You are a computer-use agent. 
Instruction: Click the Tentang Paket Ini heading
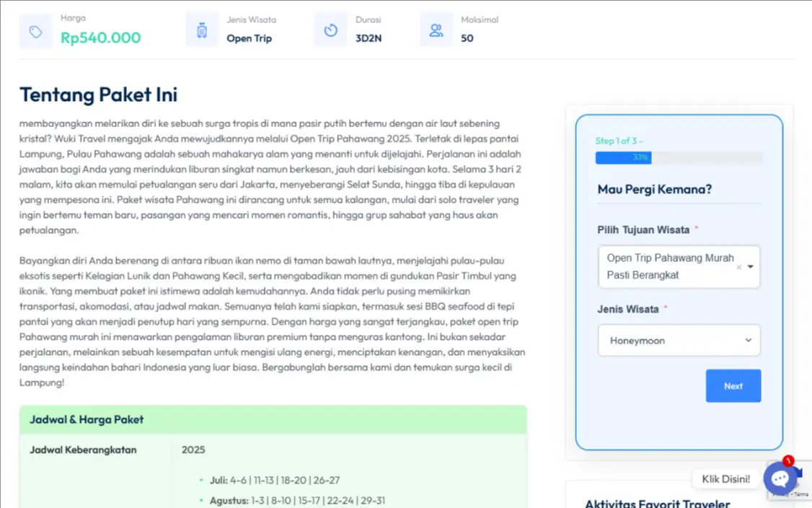(98, 95)
